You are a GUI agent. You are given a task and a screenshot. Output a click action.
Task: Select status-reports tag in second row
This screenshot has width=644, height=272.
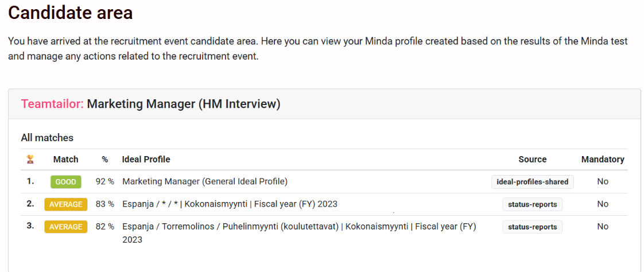(532, 204)
